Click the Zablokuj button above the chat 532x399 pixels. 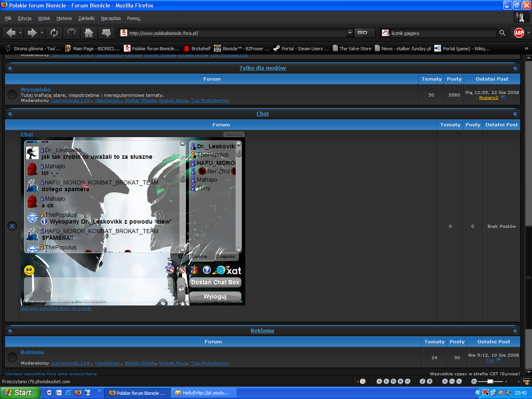tap(234, 135)
